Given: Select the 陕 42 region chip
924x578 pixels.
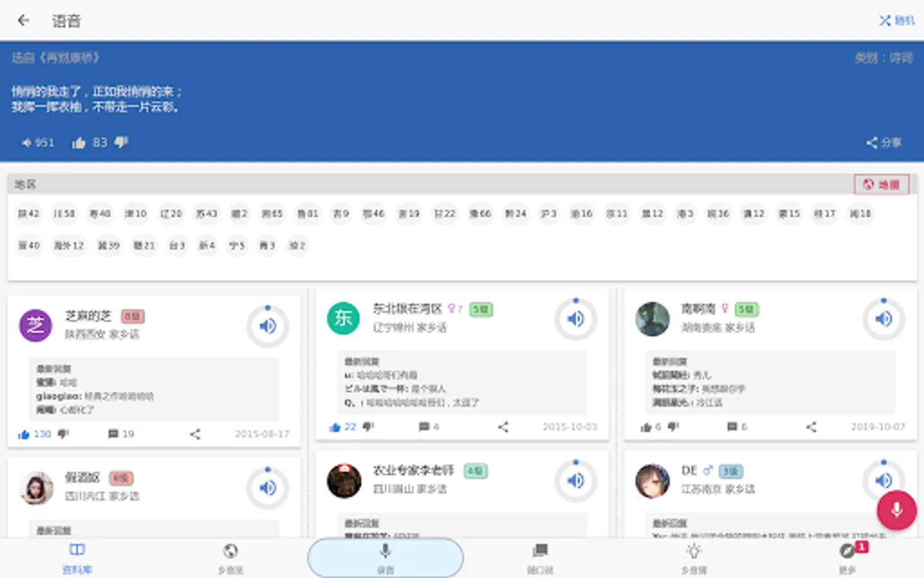Looking at the screenshot, I should 29,214.
